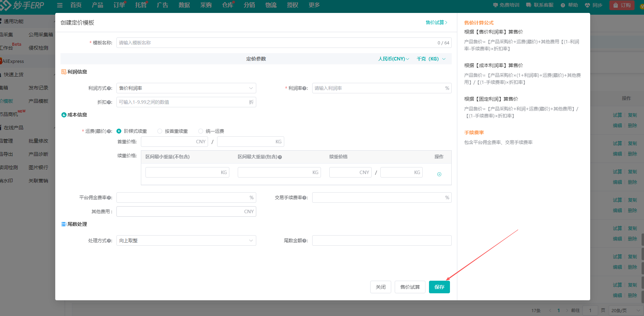The image size is (644, 316).
Task: Click the help icon beside 交易手续费率
Action: coord(305,198)
